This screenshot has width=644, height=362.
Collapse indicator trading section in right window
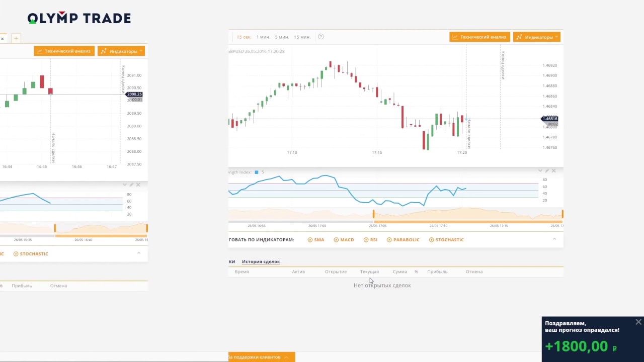click(x=554, y=239)
